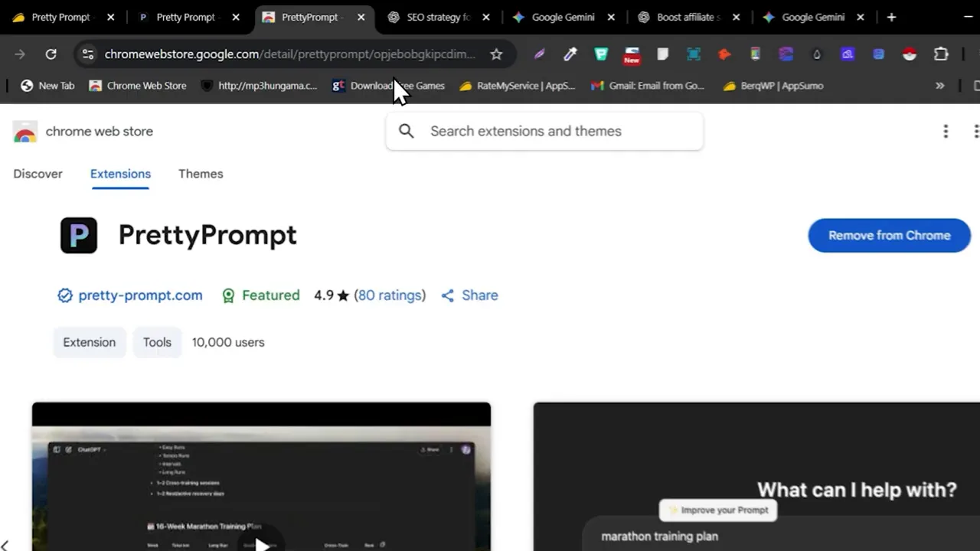
Task: Click the Pokeball extension icon
Action: click(x=909, y=54)
